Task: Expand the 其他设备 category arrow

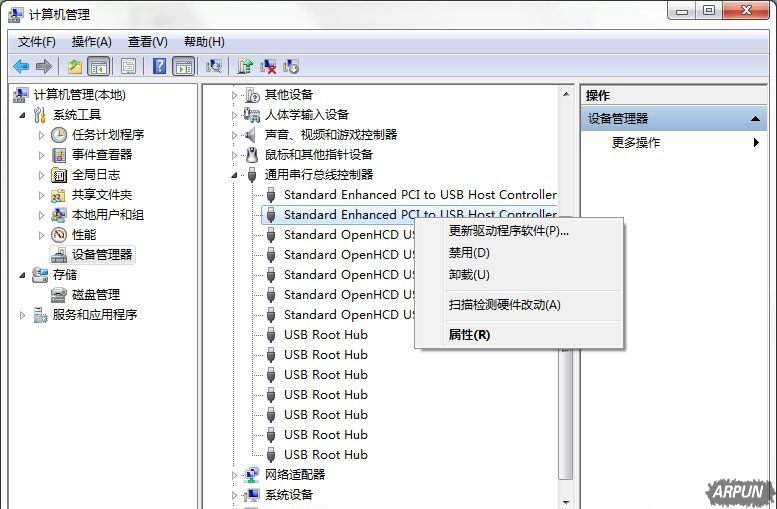Action: (x=234, y=95)
